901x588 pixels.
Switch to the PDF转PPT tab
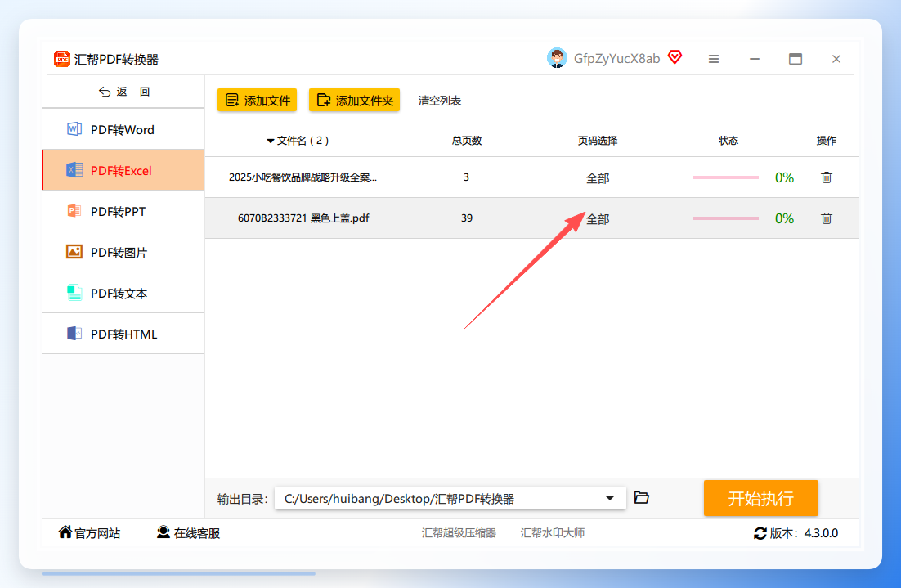pyautogui.click(x=123, y=211)
